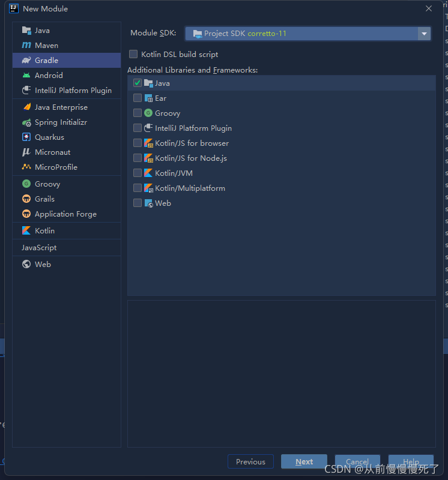Select the Kotlin icon in sidebar
Screen dimensions: 448x480
[x=26, y=230]
